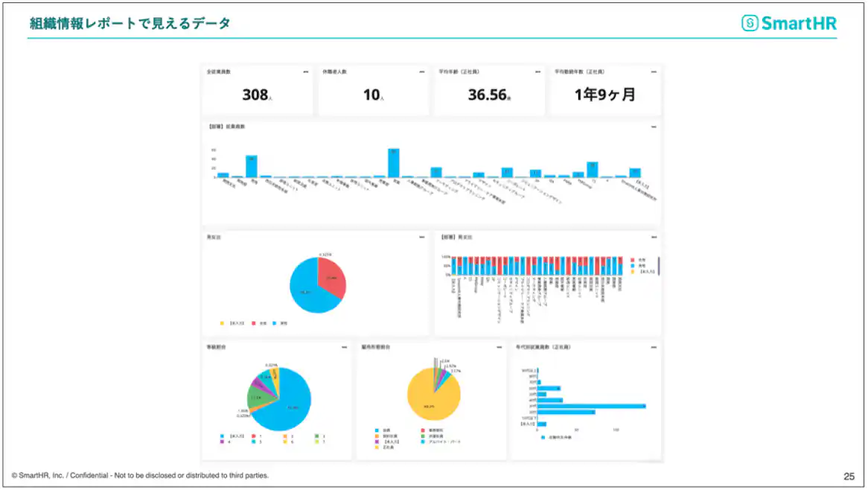Open options menu on 男女比 pie chart card

422,237
